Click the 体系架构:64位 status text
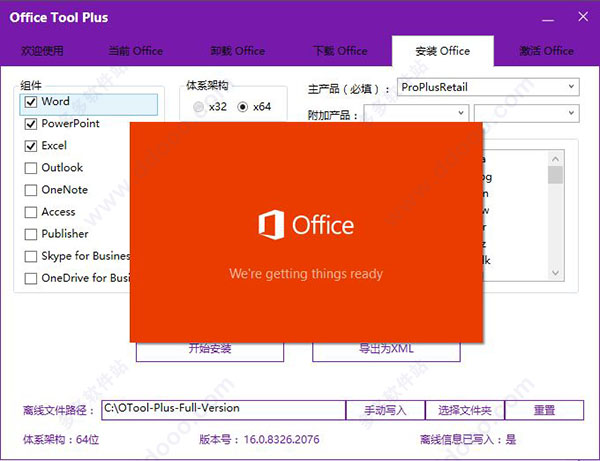600x461 pixels. (61, 439)
